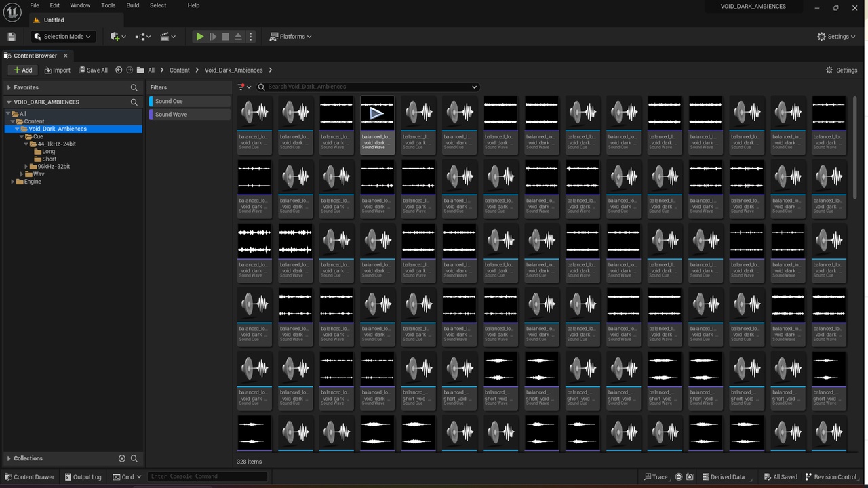
Task: Click the folder icon in the path bar
Action: coord(140,70)
